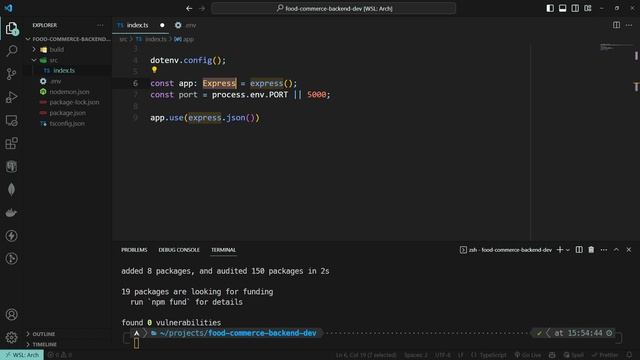The width and height of the screenshot is (640, 360).
Task: Change indentation via Spaces: 2 status
Action: [x=416, y=355]
